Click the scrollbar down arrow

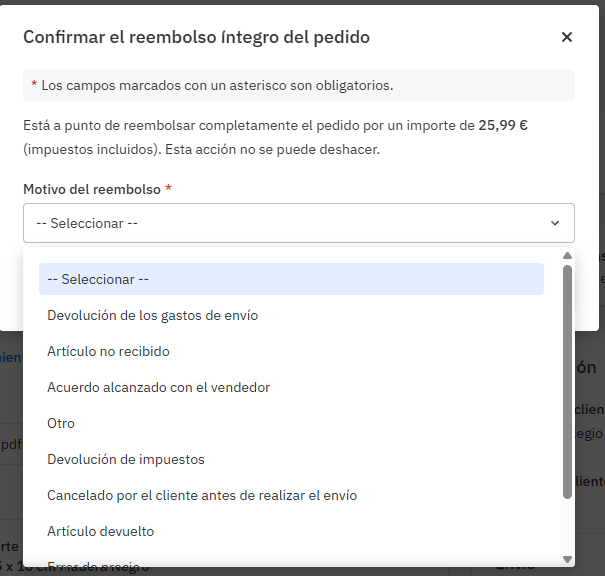pos(568,559)
